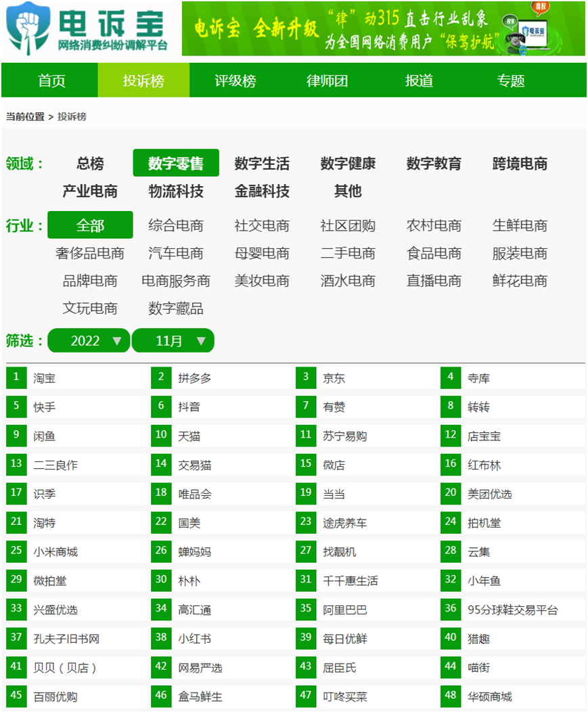The height and width of the screenshot is (713, 588).
Task: Pick the 跨境电商 field filter
Action: [x=520, y=163]
